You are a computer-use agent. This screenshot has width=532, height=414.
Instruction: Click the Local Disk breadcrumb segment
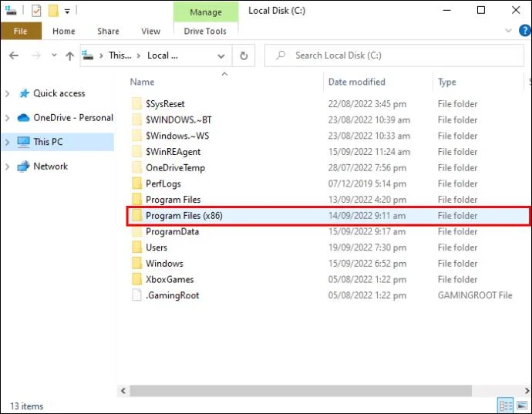pos(162,56)
